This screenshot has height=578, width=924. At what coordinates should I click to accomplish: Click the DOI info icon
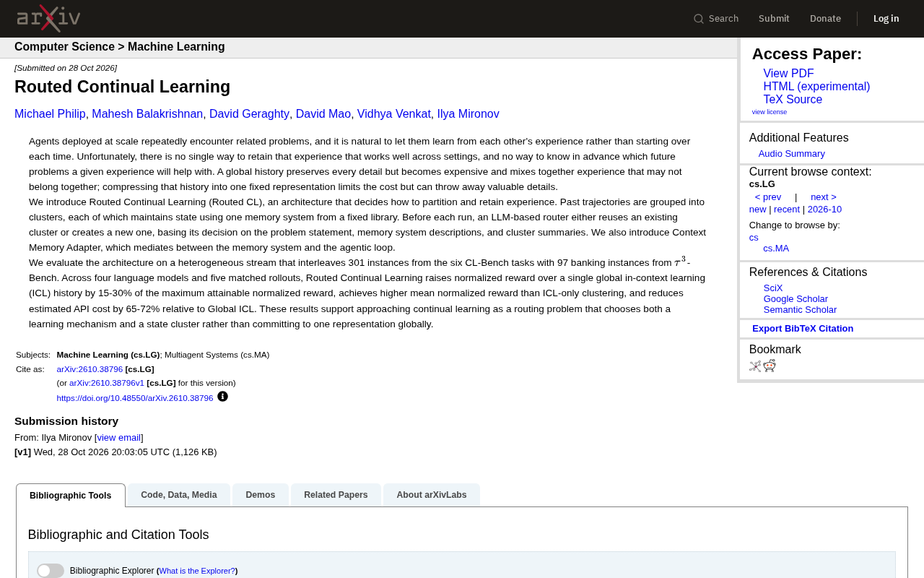point(222,397)
